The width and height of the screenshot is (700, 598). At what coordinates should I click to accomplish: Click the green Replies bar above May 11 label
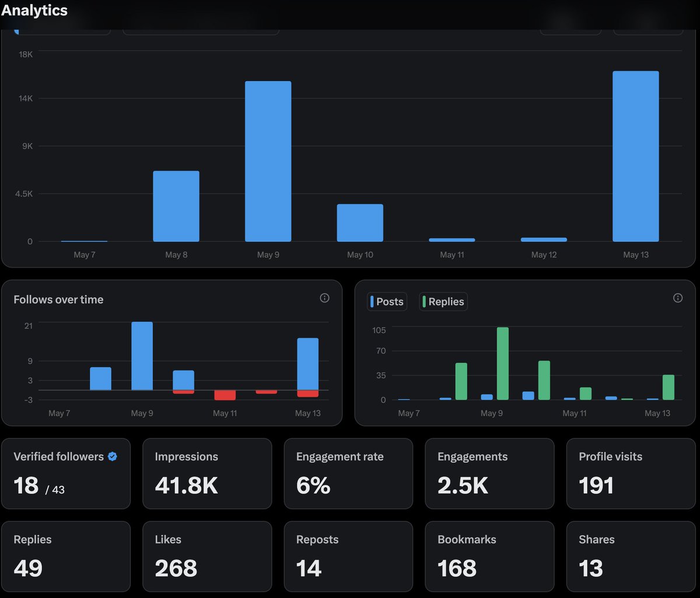point(586,393)
